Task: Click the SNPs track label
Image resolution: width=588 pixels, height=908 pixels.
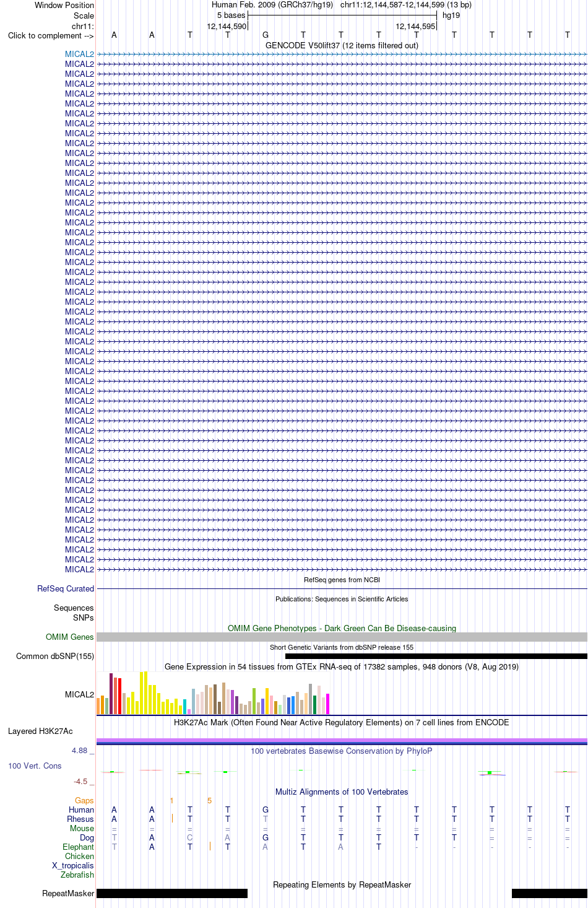Action: (84, 618)
